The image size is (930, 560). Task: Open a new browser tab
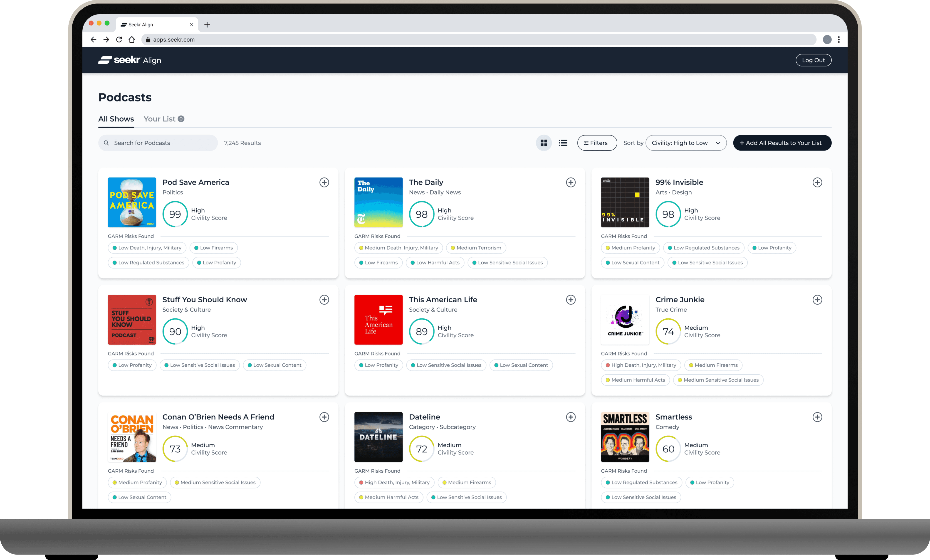coord(207,25)
